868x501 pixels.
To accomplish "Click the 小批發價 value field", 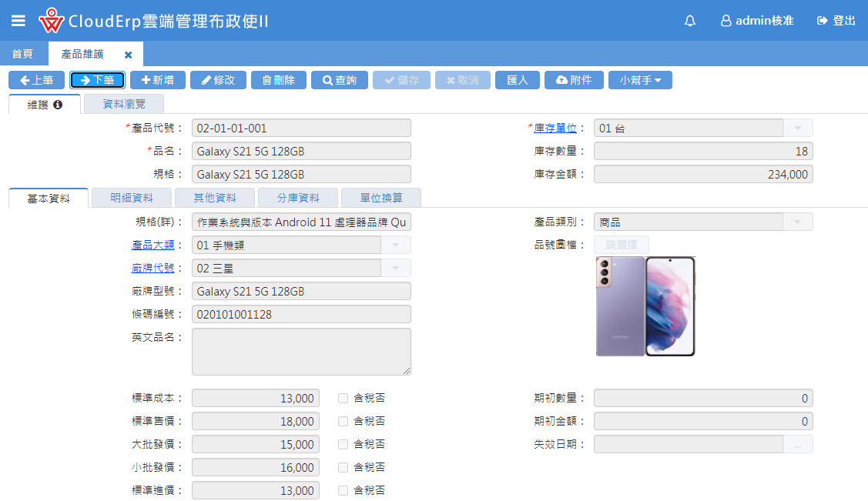I will click(x=256, y=467).
